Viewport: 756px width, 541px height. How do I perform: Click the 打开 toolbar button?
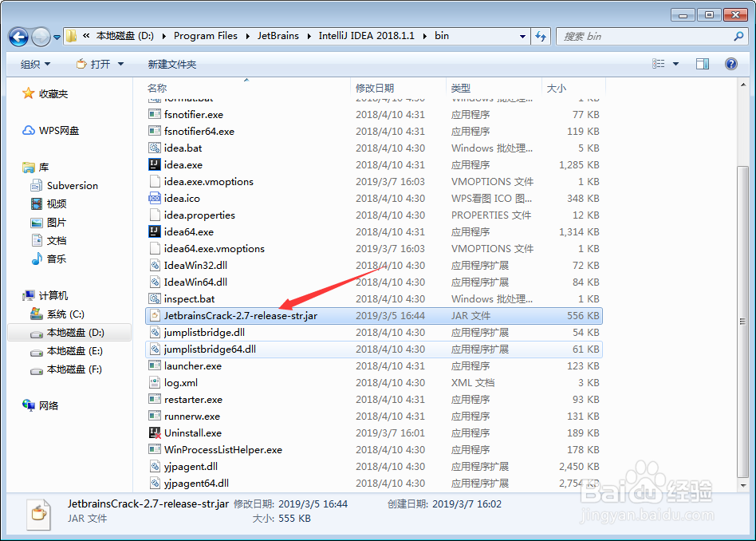[93, 64]
